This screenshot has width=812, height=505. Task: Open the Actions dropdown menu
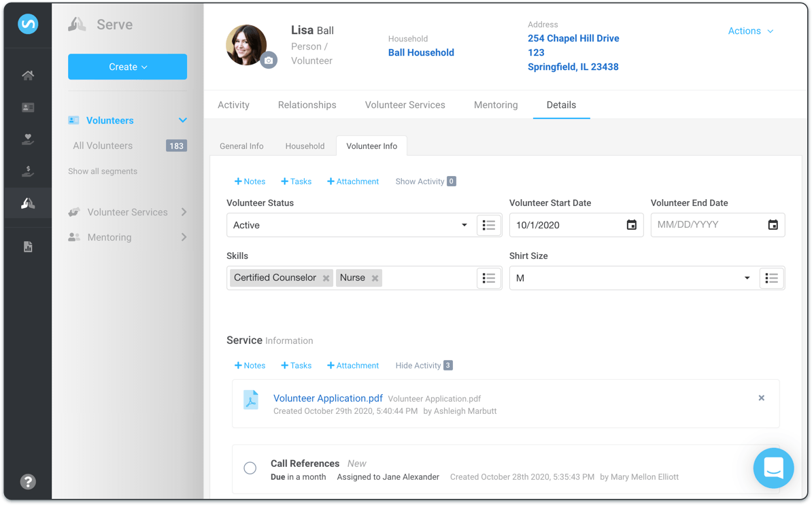[750, 31]
